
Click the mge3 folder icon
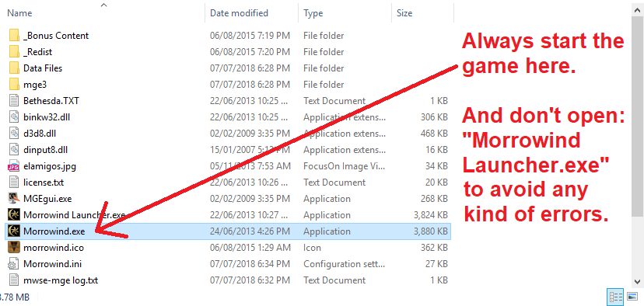(x=14, y=85)
